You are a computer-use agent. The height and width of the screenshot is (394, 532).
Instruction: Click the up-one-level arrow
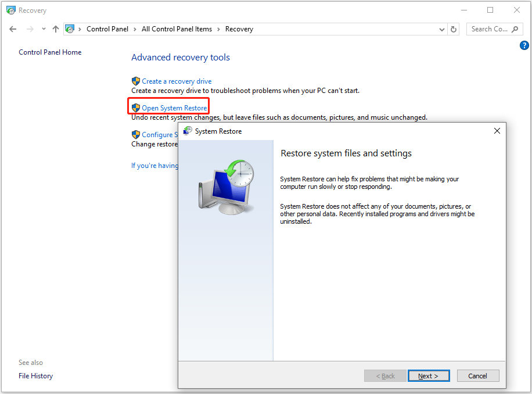click(56, 28)
